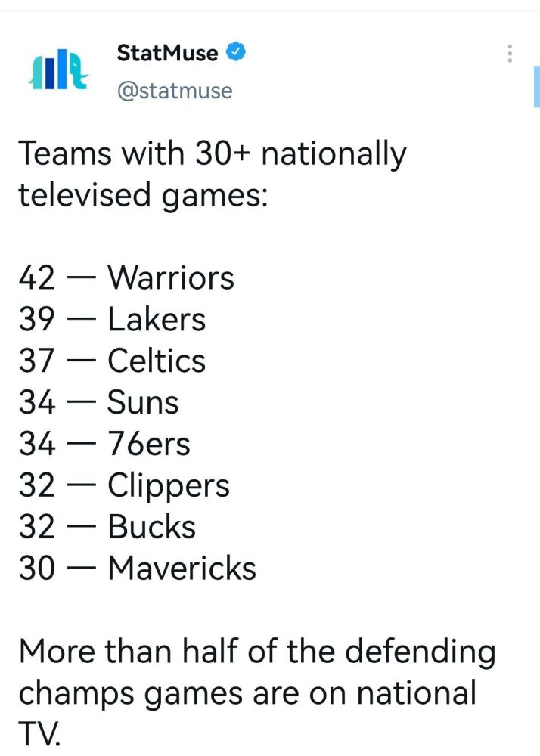Click the blue verified badge
The width and height of the screenshot is (540, 756).
pyautogui.click(x=236, y=52)
